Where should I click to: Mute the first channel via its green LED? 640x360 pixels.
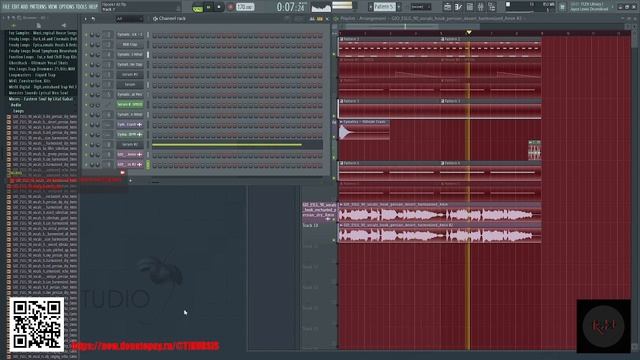86,35
